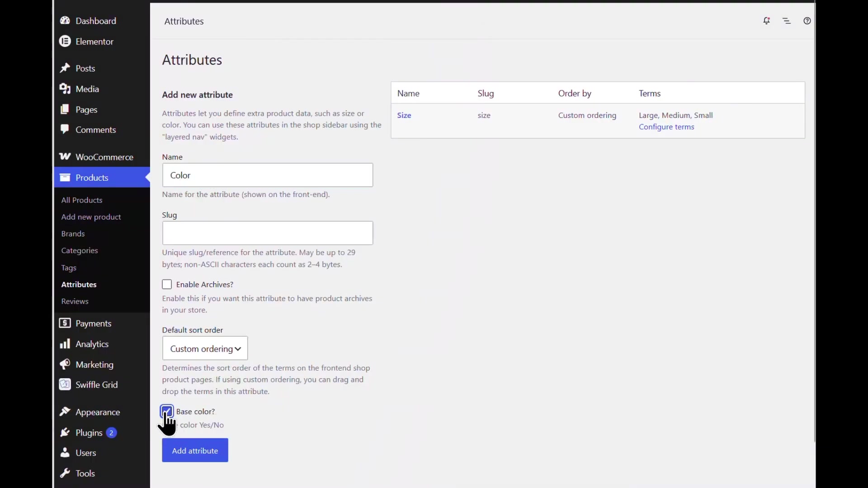Open Configure terms link for Size
Viewport: 868px width, 488px height.
[666, 127]
